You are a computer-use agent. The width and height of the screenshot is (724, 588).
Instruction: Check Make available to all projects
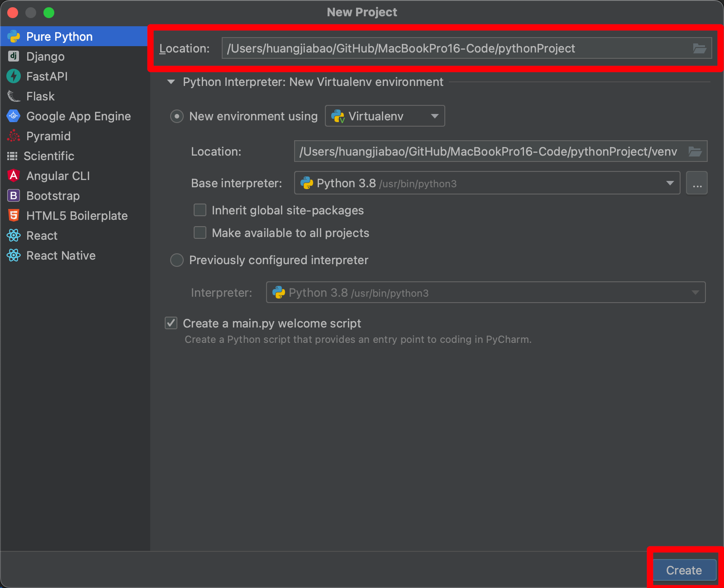200,232
